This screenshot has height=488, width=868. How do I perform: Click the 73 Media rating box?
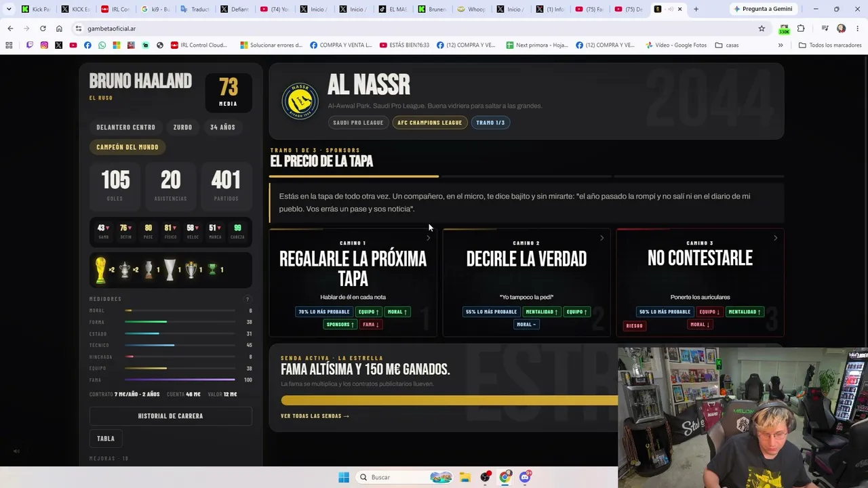point(228,92)
